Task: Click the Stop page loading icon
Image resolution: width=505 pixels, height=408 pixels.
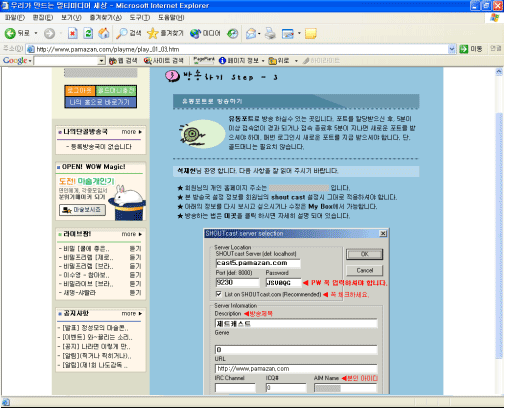Action: click(x=73, y=33)
